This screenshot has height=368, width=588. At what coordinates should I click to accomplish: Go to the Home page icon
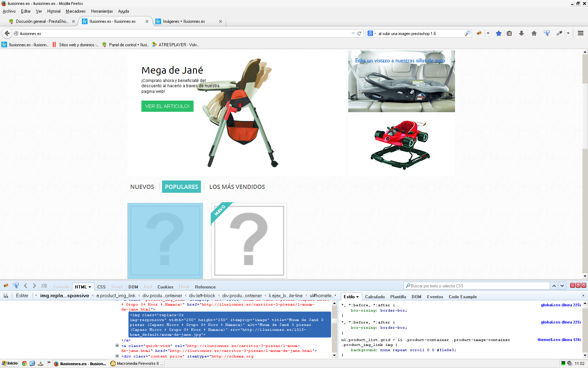point(534,33)
